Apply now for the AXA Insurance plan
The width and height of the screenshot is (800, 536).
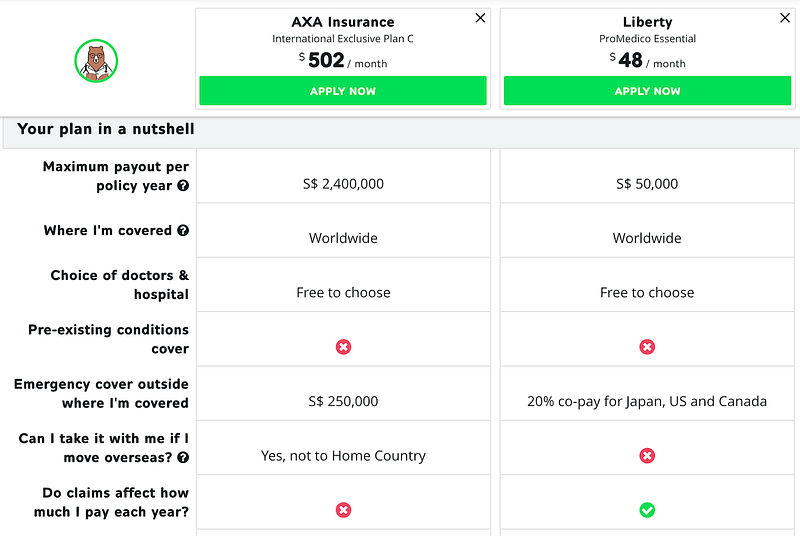coord(343,91)
